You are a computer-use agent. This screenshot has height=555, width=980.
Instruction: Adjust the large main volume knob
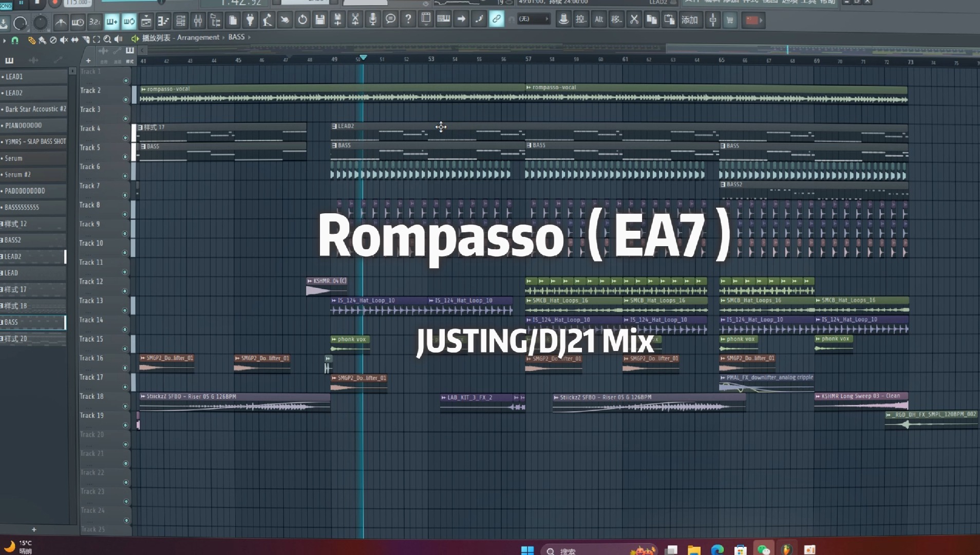pyautogui.click(x=20, y=23)
